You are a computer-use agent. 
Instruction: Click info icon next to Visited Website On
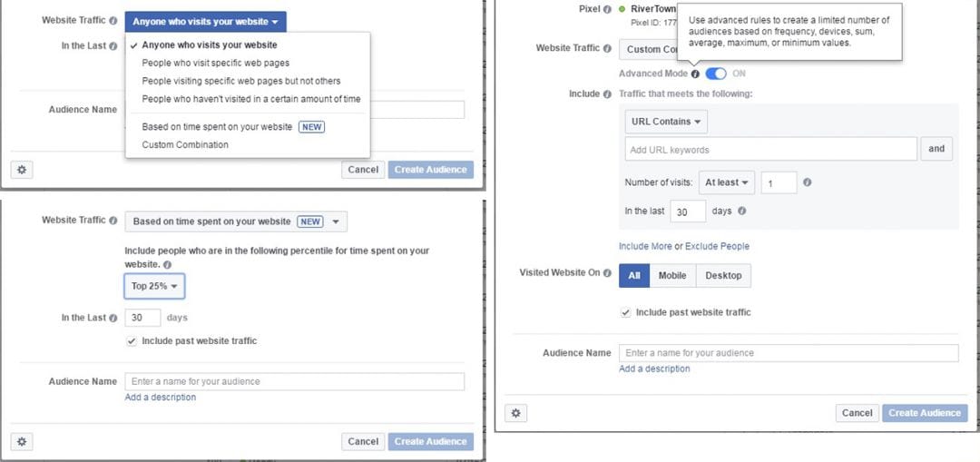click(x=607, y=273)
